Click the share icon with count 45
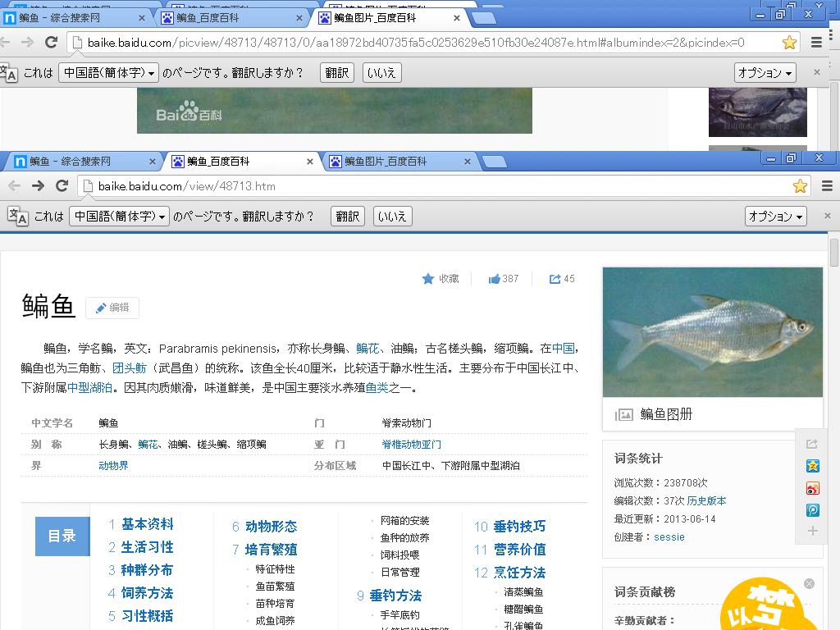840x630 pixels. tap(555, 279)
